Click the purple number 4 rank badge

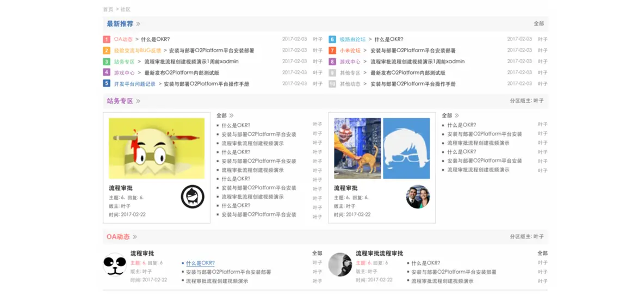[x=107, y=72]
